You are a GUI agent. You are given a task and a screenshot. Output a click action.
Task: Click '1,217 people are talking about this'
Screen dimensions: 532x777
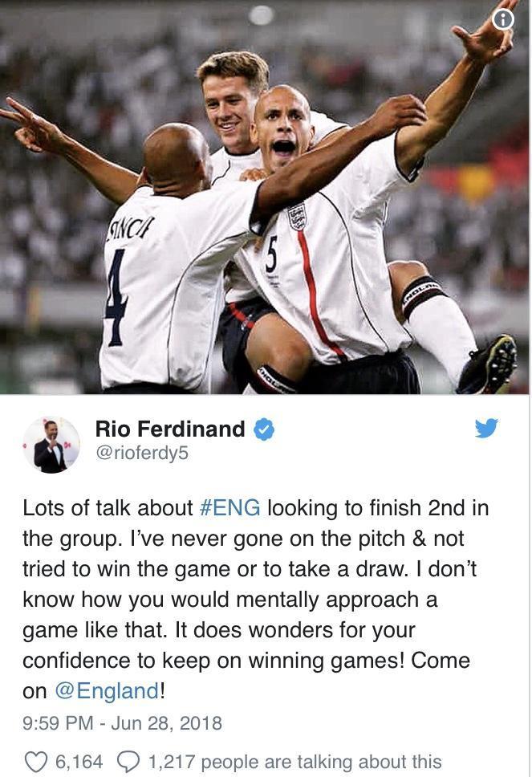point(294,762)
